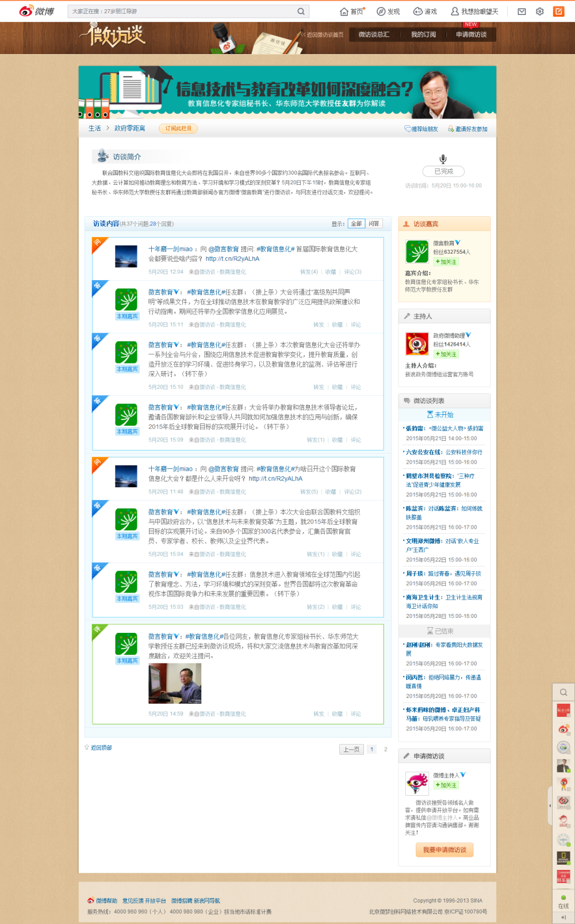Open 周子琰 interview list entry
The height and width of the screenshot is (924, 575).
click(443, 574)
